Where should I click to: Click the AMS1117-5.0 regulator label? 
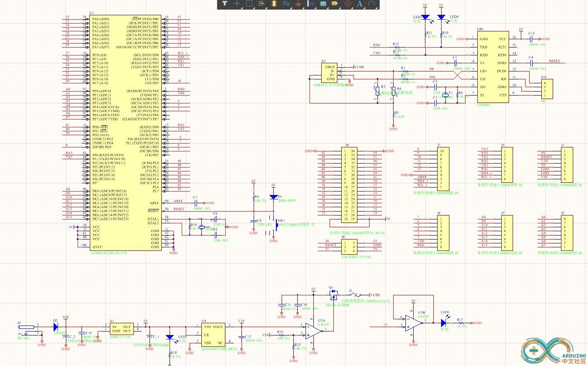click(x=119, y=337)
